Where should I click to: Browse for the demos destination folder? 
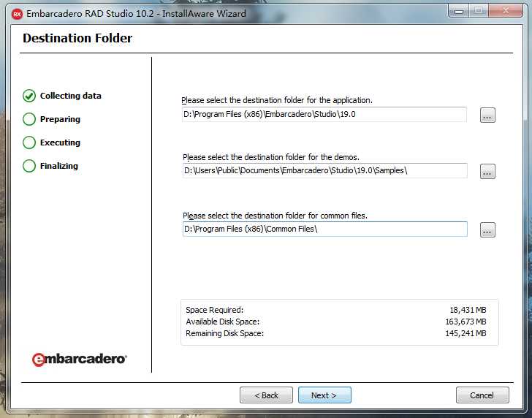click(x=487, y=171)
